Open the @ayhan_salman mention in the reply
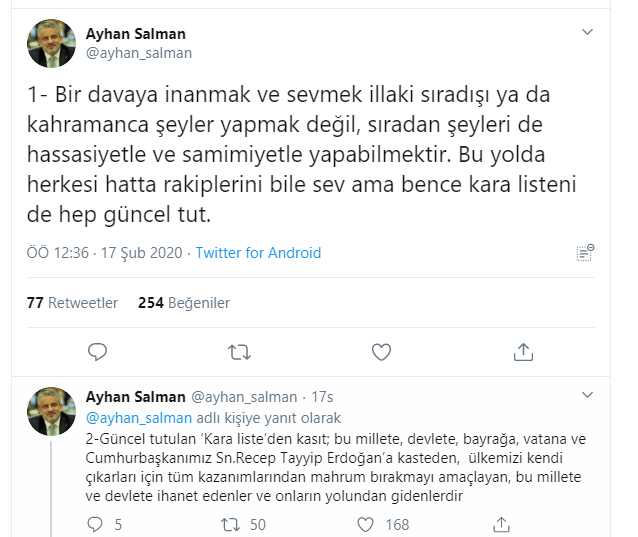The image size is (638, 537). pyautogui.click(x=131, y=417)
